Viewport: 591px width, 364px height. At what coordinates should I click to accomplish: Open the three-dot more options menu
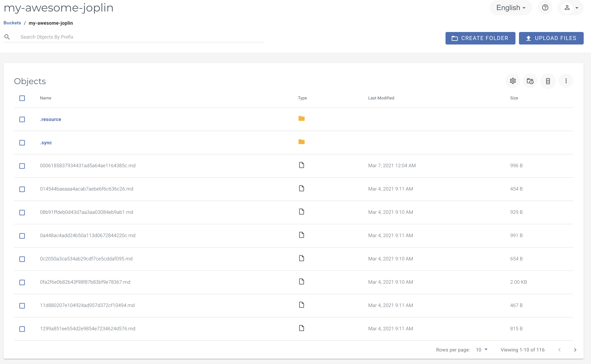(x=566, y=81)
